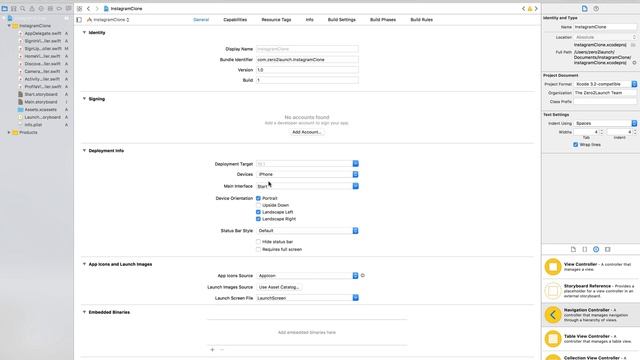Click the Bundle Identifier field
The width and height of the screenshot is (640, 360).
307,60
